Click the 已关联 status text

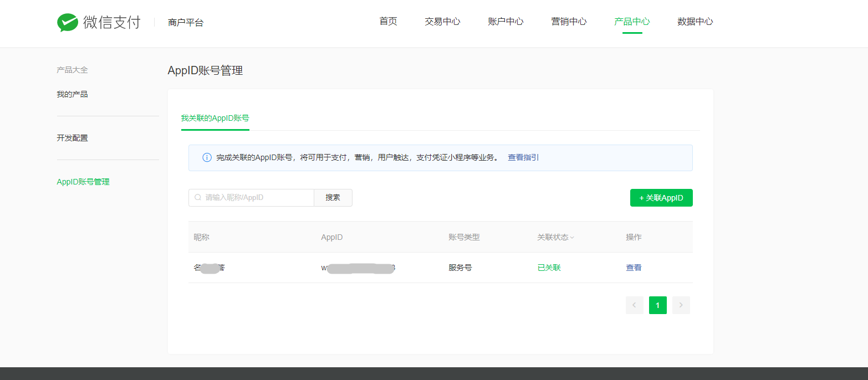pyautogui.click(x=549, y=268)
